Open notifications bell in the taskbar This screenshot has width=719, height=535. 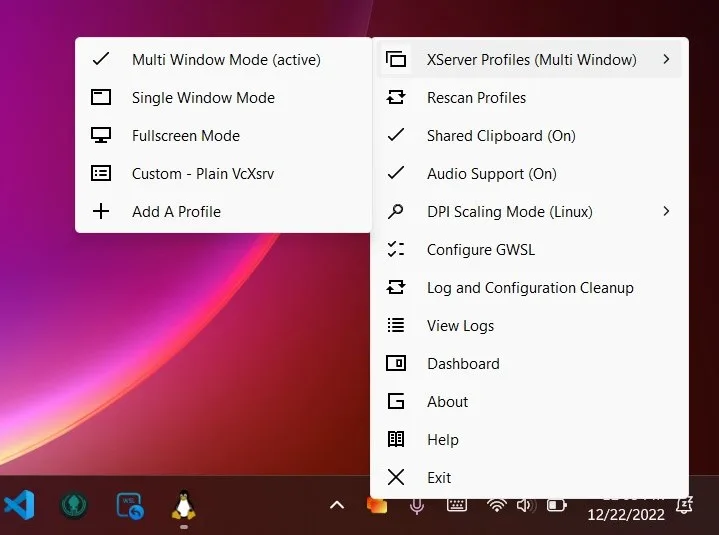click(684, 505)
